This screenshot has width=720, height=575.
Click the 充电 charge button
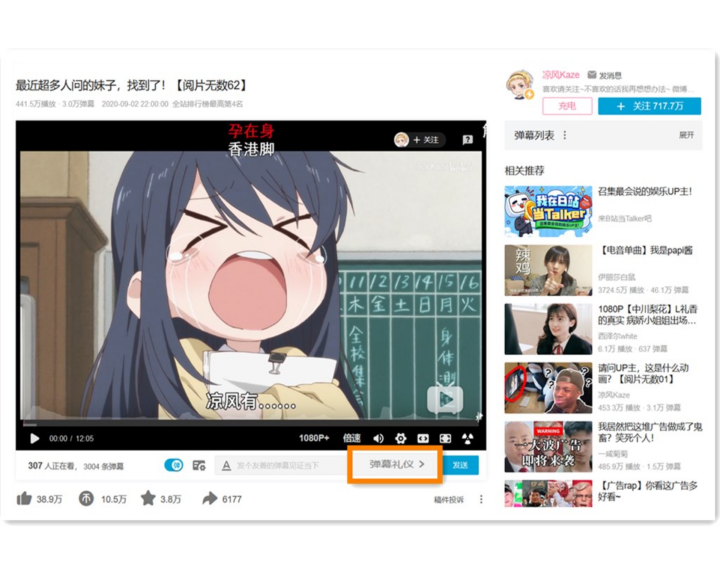click(567, 106)
